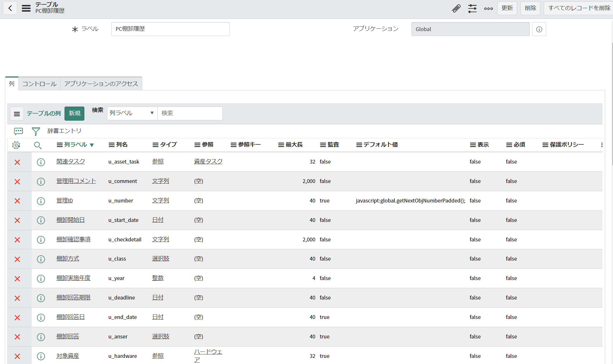Delete the 管理ID row with red X
The image size is (613, 364).
coord(17,201)
